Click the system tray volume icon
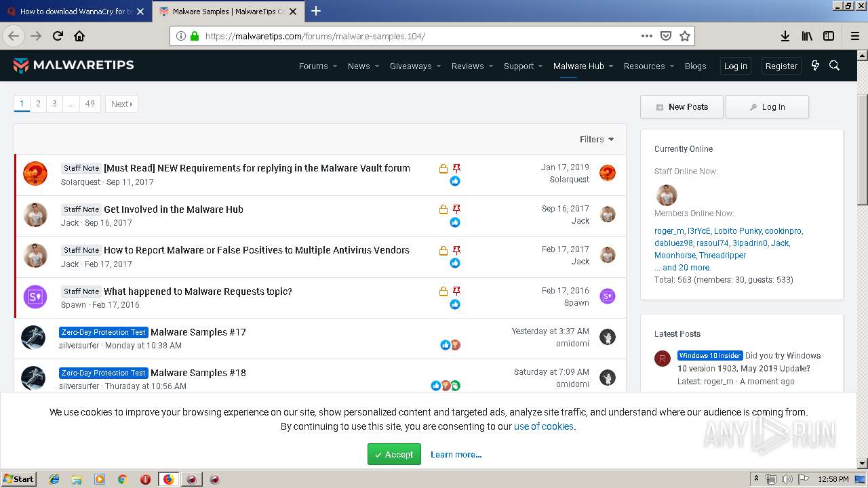 pos(787,479)
